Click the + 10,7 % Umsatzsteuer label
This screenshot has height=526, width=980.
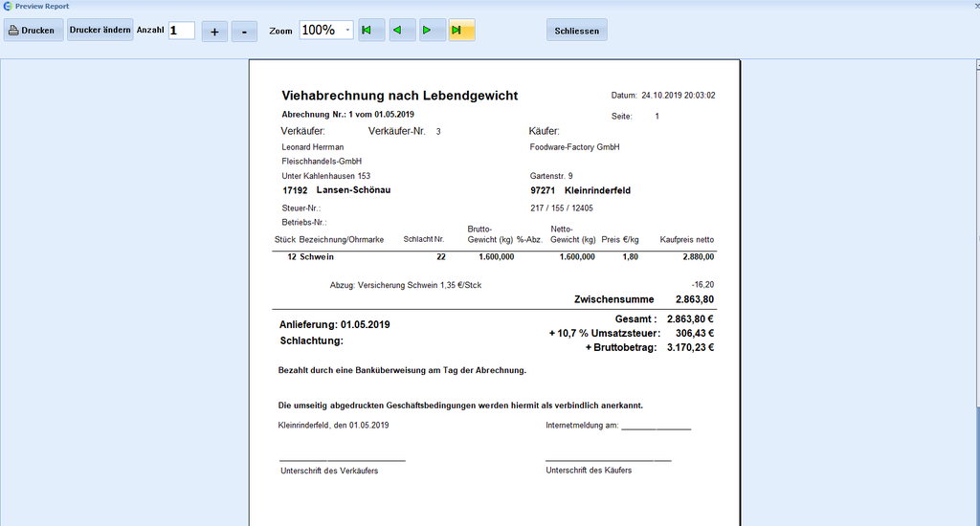click(x=605, y=334)
